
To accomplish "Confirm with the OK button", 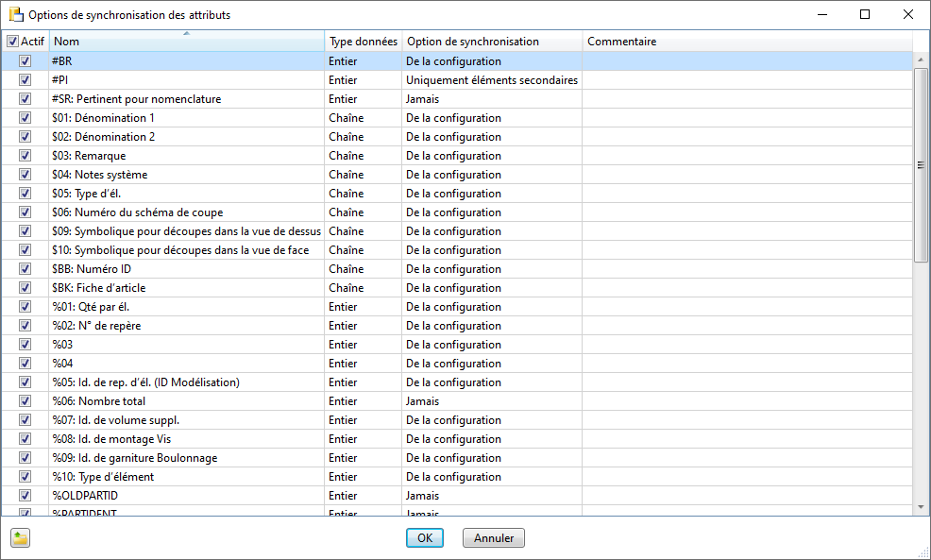I will coord(425,538).
